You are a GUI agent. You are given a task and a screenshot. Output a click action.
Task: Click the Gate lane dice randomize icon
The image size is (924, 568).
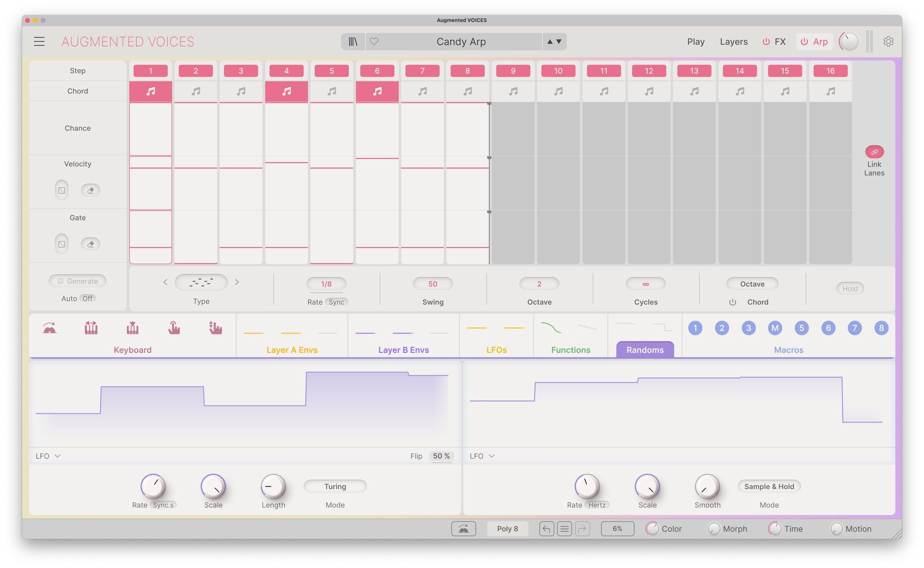click(x=61, y=244)
